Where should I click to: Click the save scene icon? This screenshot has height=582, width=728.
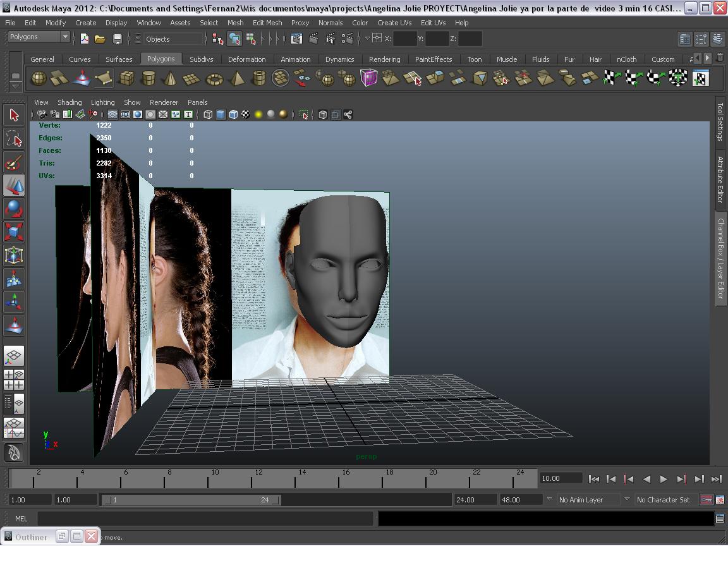[x=117, y=39]
